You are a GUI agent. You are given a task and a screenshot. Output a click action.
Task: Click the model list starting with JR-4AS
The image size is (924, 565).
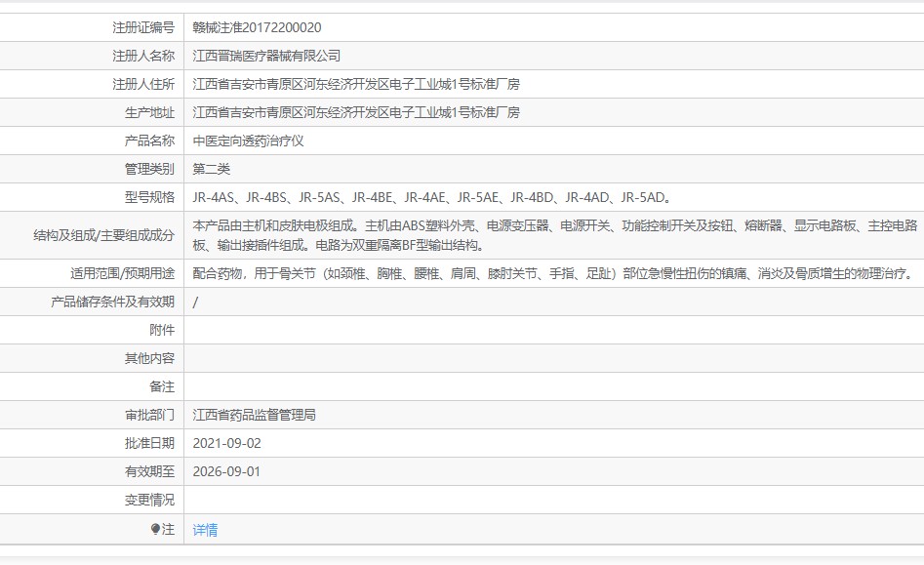coord(432,197)
